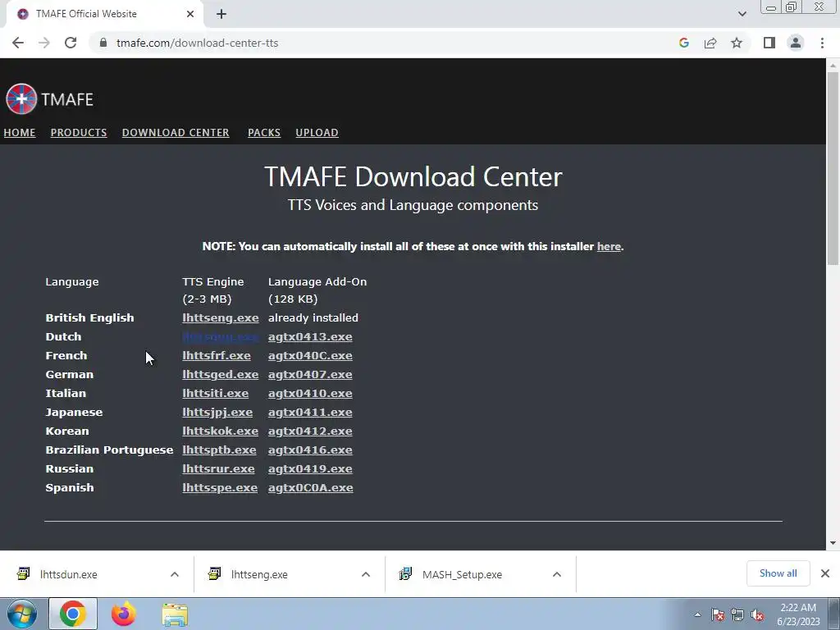This screenshot has width=840, height=630.
Task: Click the Action Center flag icon
Action: (x=718, y=614)
